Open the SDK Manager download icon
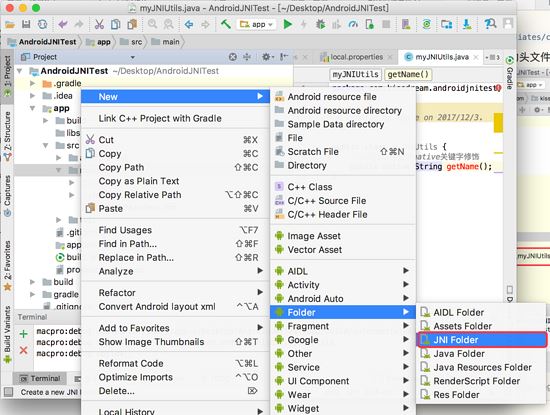Screen dimensions: 550x415 click(x=467, y=24)
